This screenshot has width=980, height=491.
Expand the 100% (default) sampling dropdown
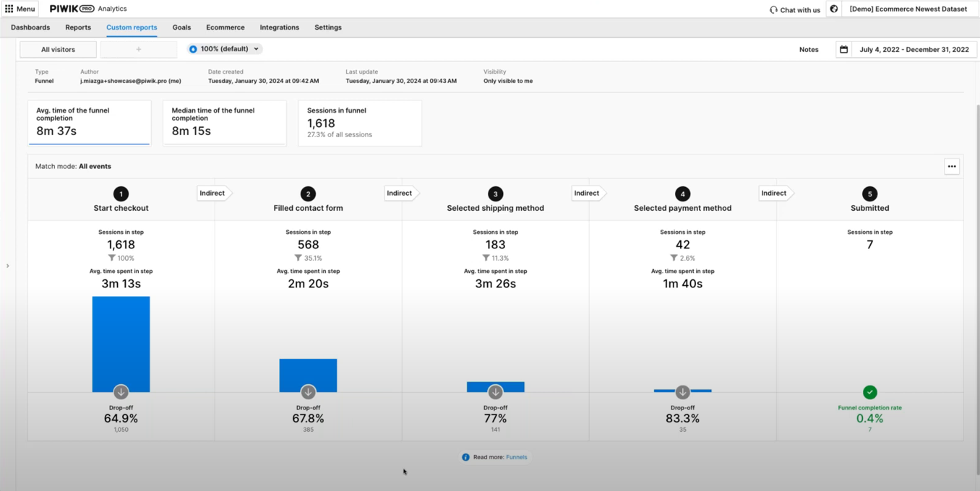coord(224,49)
